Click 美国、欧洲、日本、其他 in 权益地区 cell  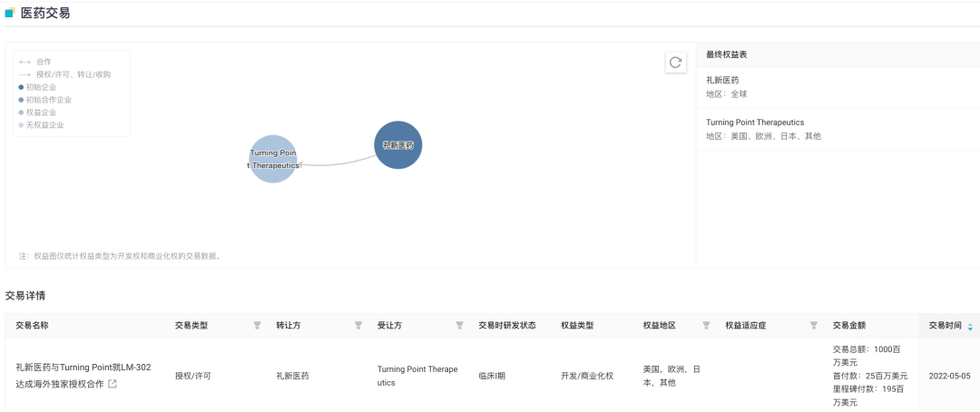(x=671, y=376)
